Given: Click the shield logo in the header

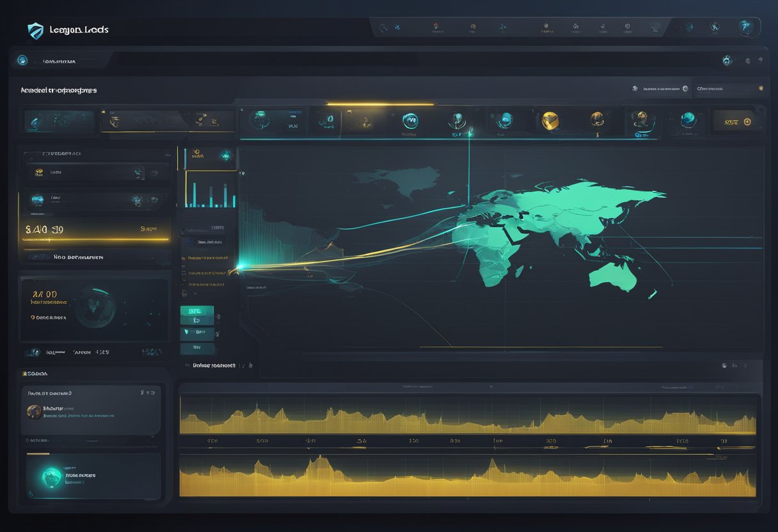Looking at the screenshot, I should click(35, 30).
